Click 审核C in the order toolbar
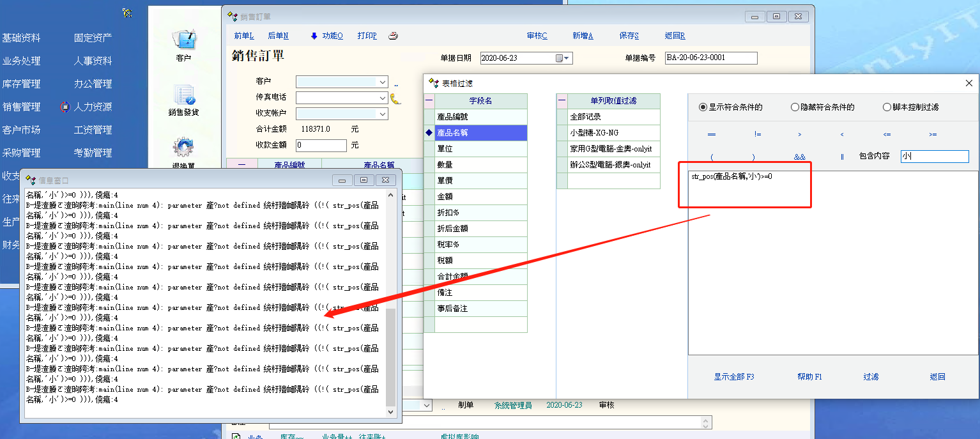 537,36
